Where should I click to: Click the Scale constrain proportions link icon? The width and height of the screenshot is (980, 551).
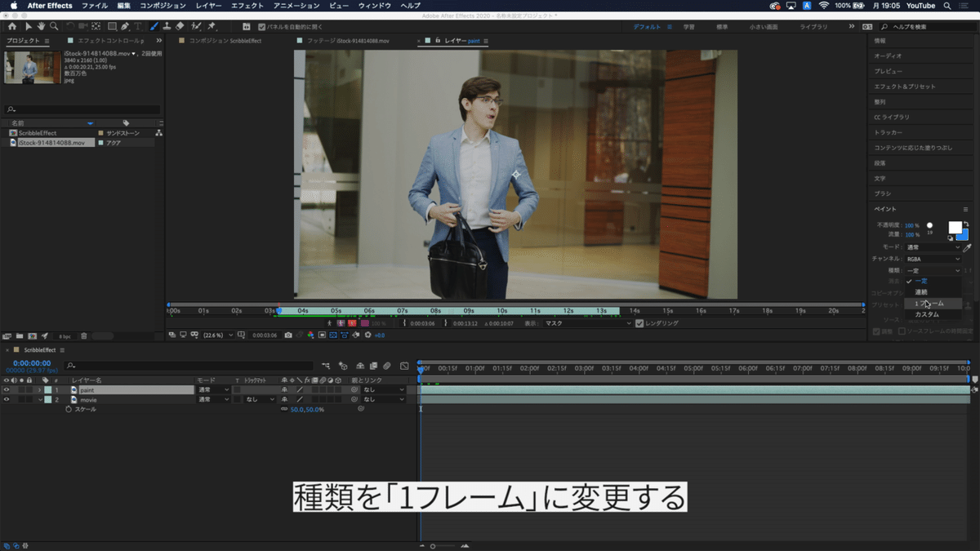pyautogui.click(x=285, y=409)
